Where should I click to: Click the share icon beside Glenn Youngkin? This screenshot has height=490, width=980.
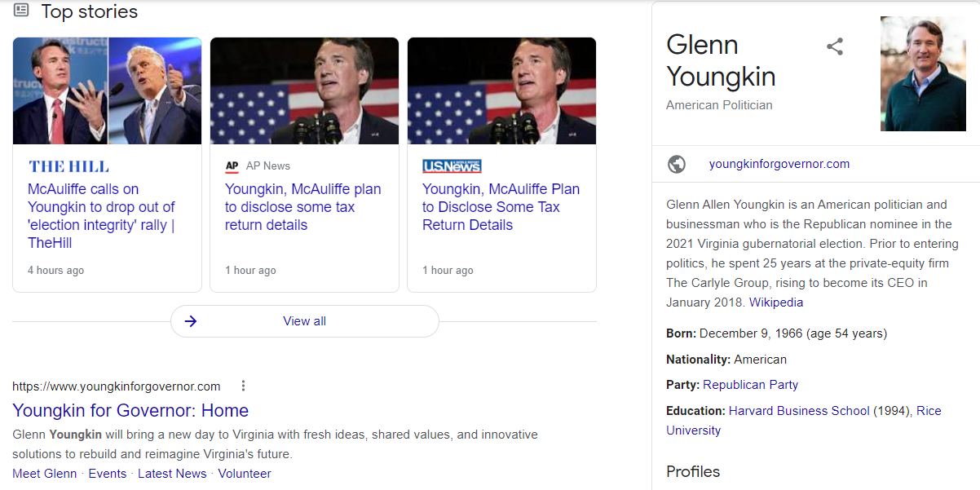pyautogui.click(x=834, y=46)
